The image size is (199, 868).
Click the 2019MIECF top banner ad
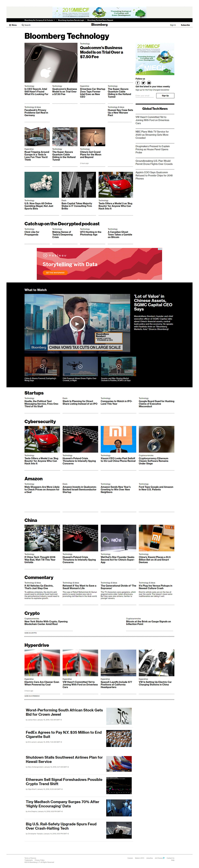coord(99,13)
